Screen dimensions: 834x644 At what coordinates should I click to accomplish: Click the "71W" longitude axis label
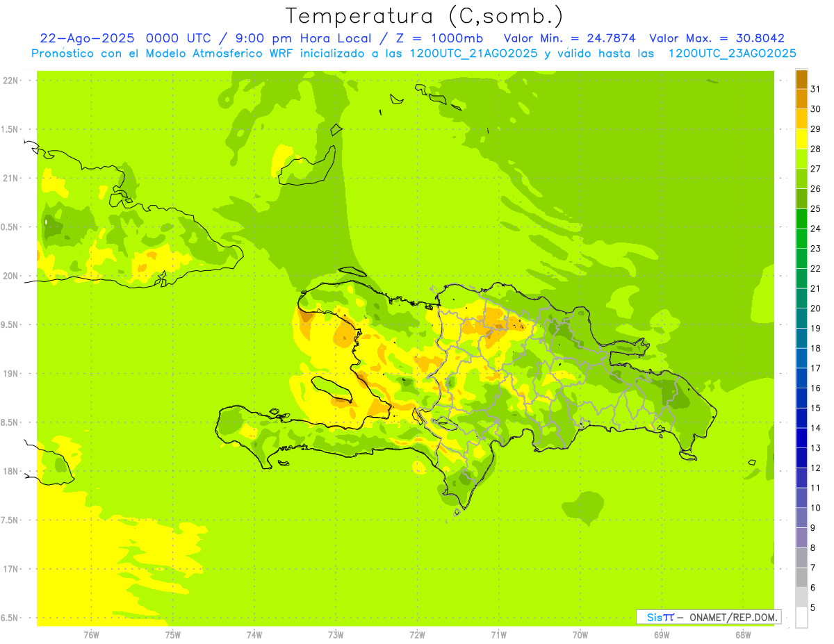pyautogui.click(x=498, y=634)
